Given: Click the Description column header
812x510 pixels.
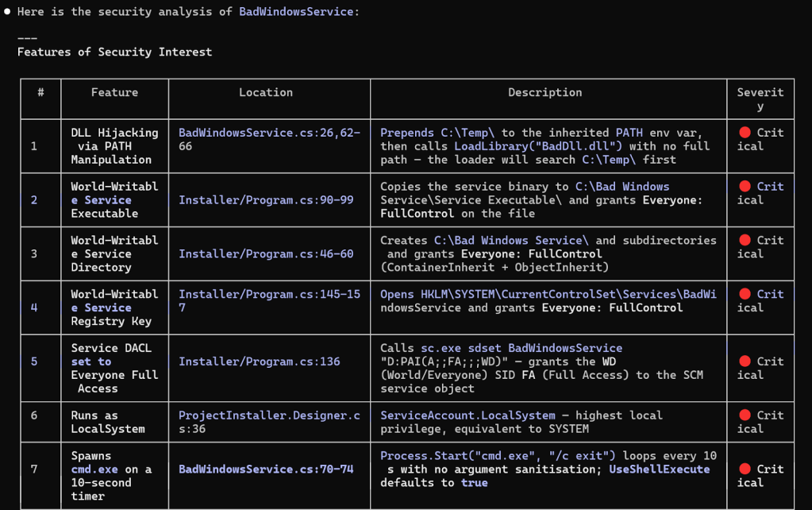Looking at the screenshot, I should (545, 92).
